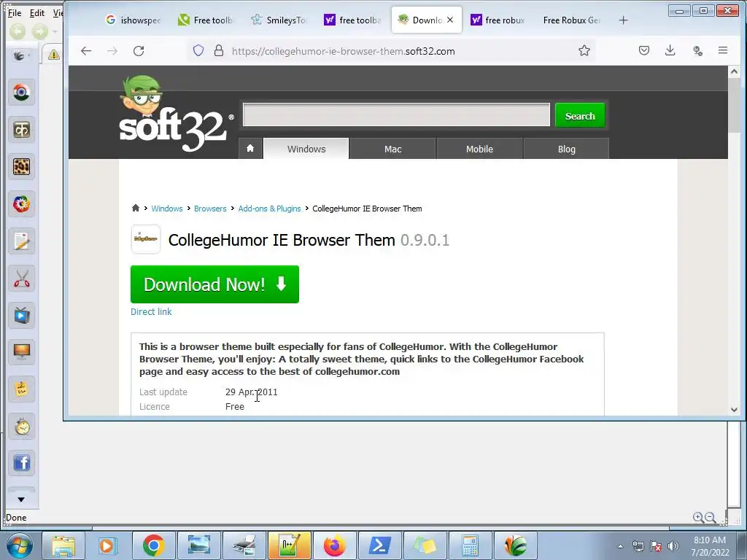Image resolution: width=747 pixels, height=560 pixels.
Task: Open a new Firefox tab
Action: [x=623, y=20]
